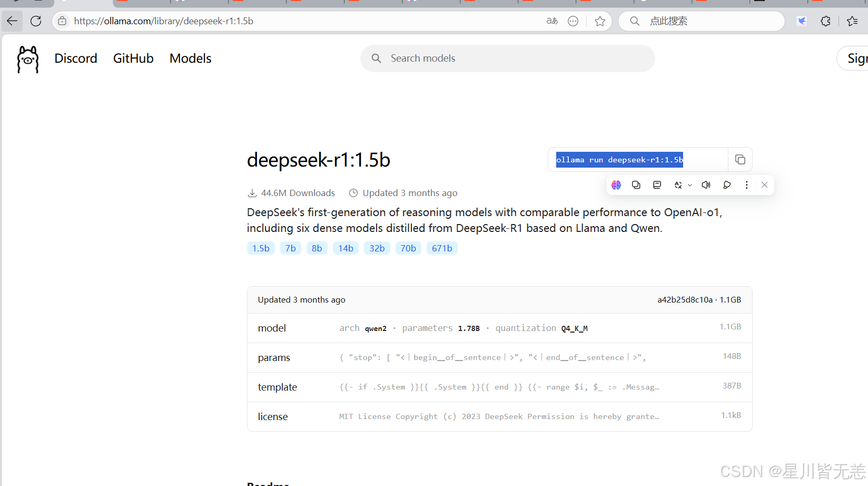Click the 'Updated 3 months ago' text beside Downloads
Viewport: 868px width, 486px height.
point(410,193)
